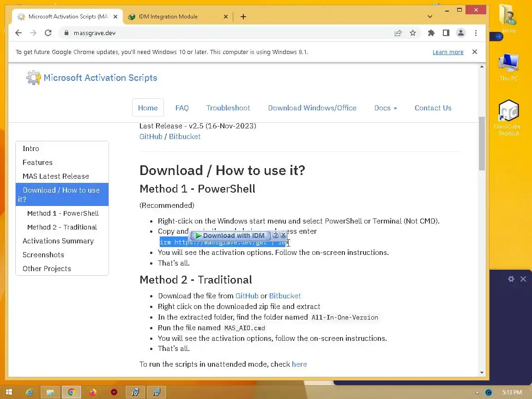
Task: Open the Home nav item
Action: (148, 108)
